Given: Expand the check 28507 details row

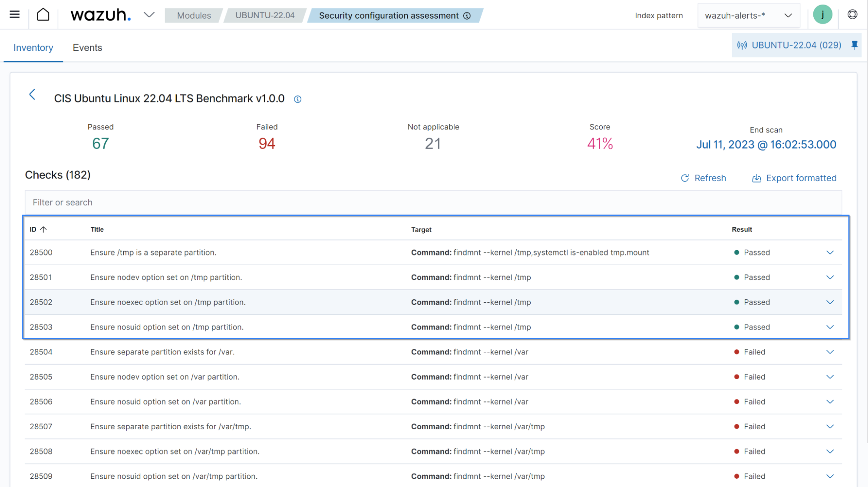Looking at the screenshot, I should click(x=829, y=426).
